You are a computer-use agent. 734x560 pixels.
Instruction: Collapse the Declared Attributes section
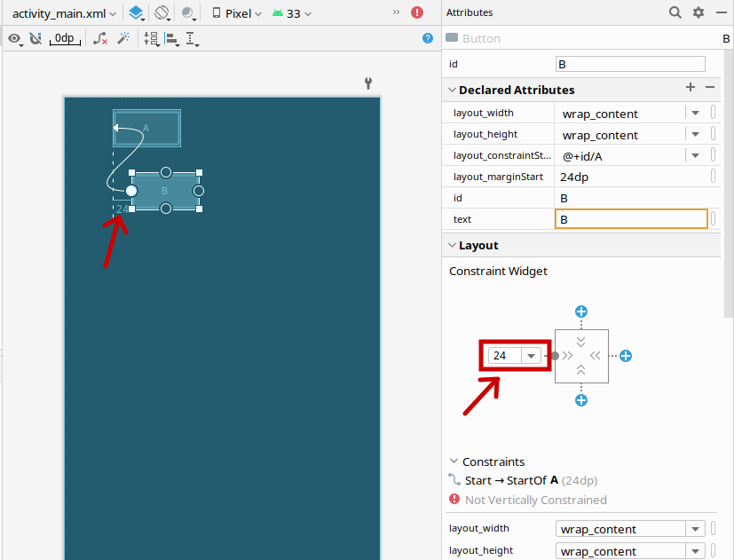coord(452,90)
